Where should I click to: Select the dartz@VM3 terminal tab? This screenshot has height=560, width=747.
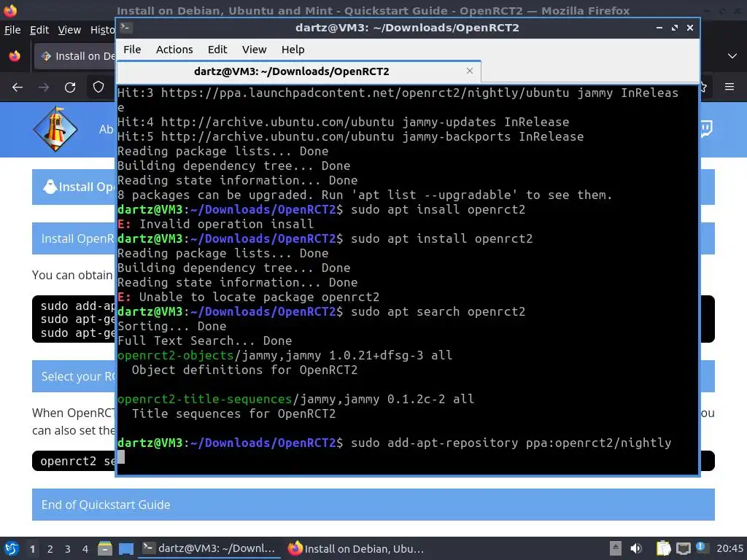click(298, 71)
